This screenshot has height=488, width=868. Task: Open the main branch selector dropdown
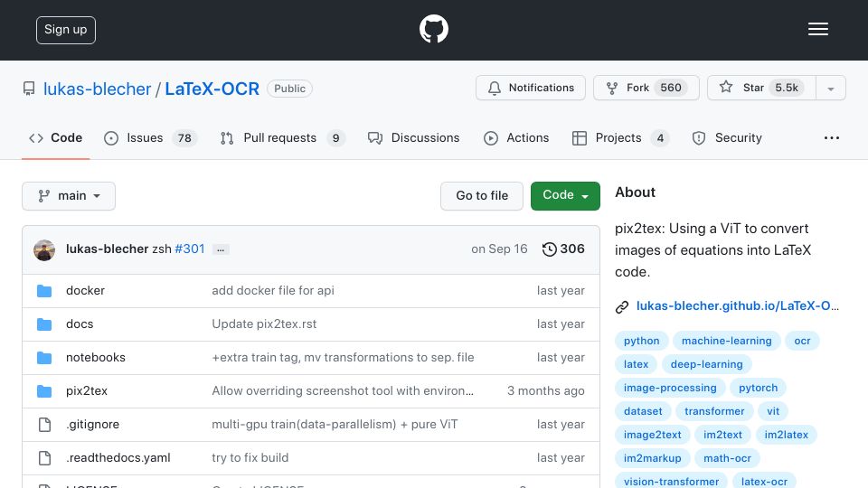[69, 196]
